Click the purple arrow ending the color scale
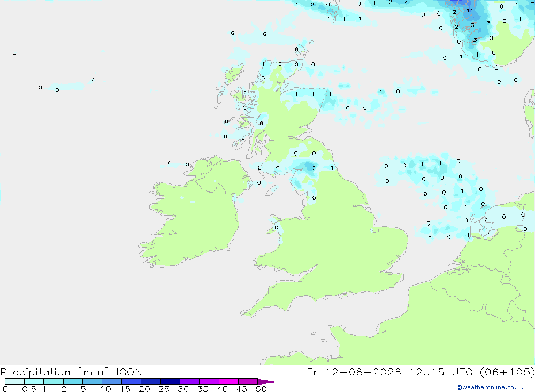Viewport: 535px width, 392px height. pos(267,381)
